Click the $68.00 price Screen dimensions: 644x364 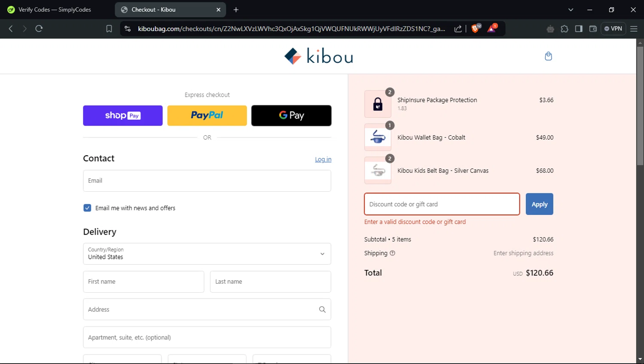tap(544, 171)
